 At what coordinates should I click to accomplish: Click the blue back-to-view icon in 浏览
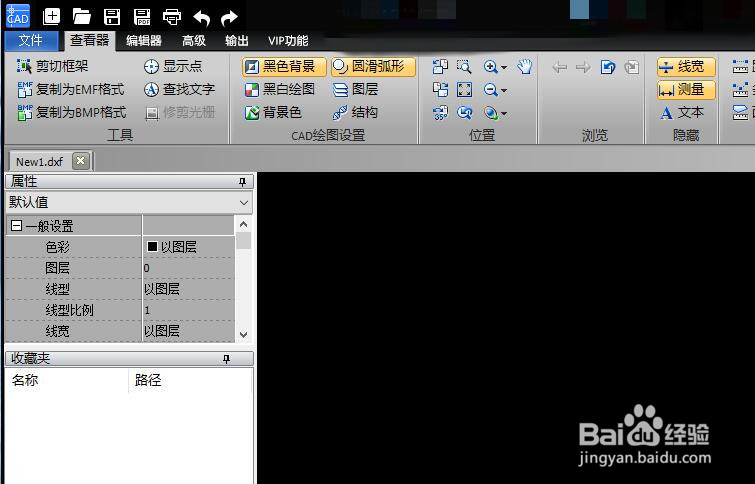(608, 66)
